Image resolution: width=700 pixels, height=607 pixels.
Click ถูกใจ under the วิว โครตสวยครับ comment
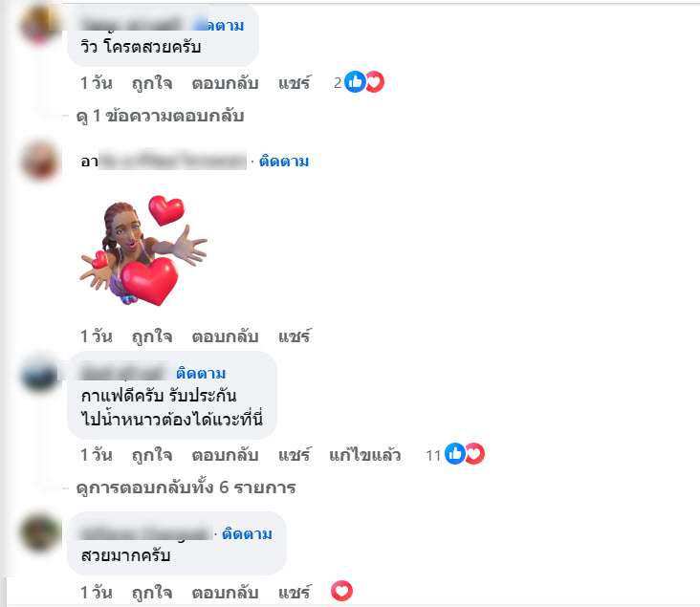(x=152, y=83)
